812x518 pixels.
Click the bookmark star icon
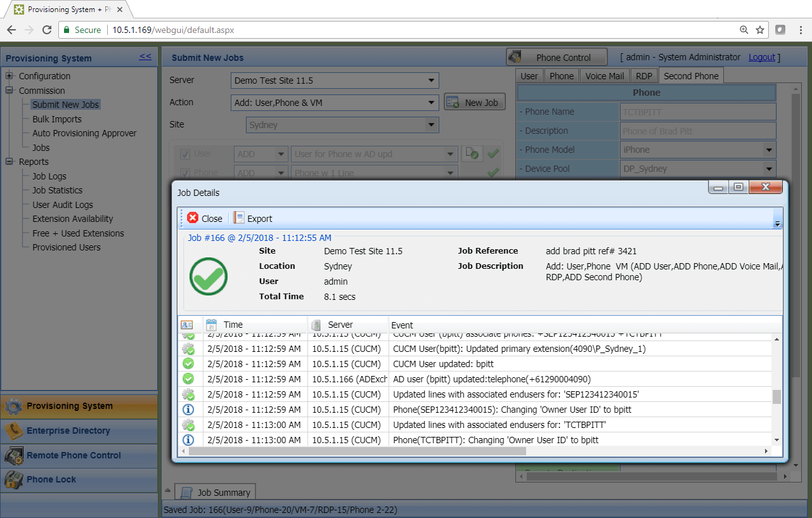760,30
